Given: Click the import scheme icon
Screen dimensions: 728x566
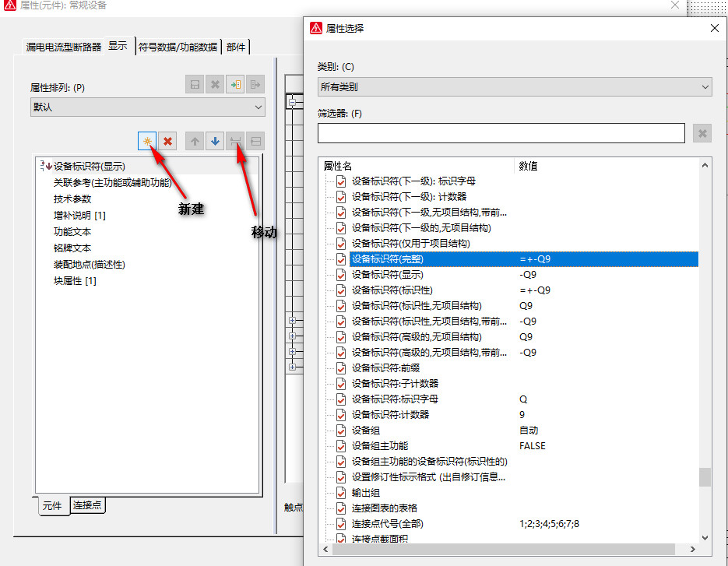Looking at the screenshot, I should click(x=235, y=84).
